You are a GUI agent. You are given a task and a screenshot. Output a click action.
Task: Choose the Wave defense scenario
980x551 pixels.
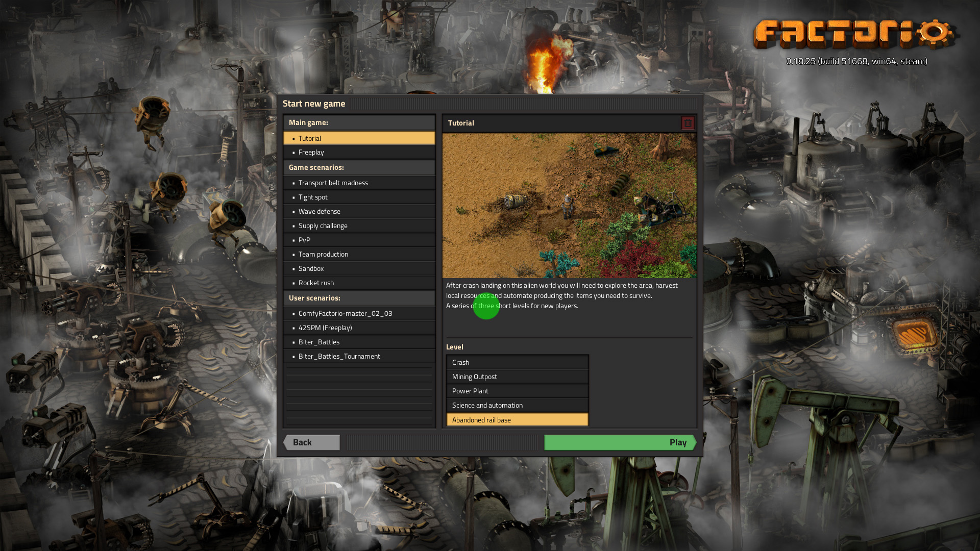[x=359, y=211]
